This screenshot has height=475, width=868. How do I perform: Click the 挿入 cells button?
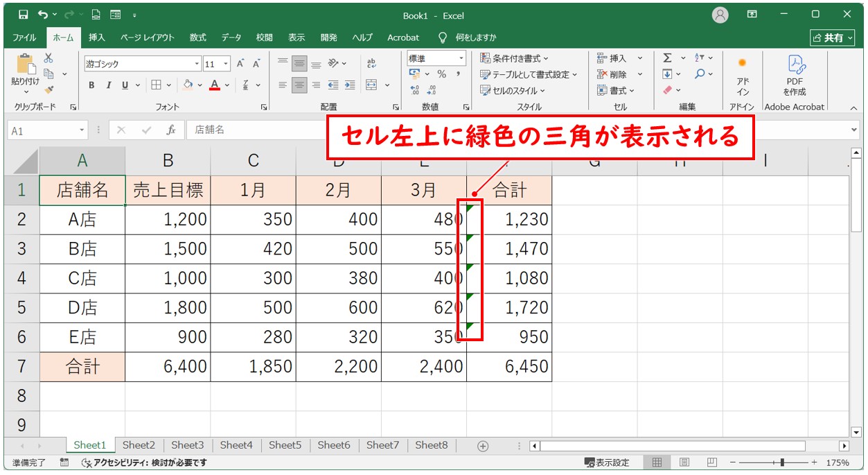tap(612, 58)
